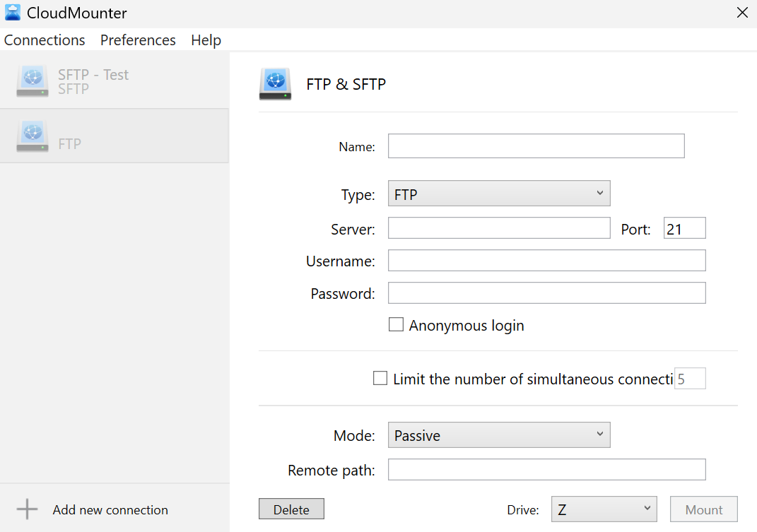Image resolution: width=757 pixels, height=532 pixels.
Task: Focus the Password input field
Action: [x=546, y=293]
